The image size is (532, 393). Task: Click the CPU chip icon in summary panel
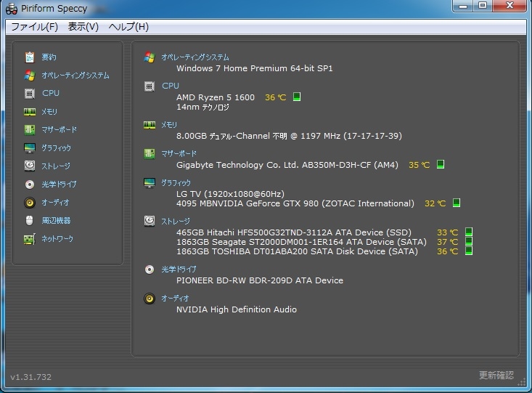150,86
